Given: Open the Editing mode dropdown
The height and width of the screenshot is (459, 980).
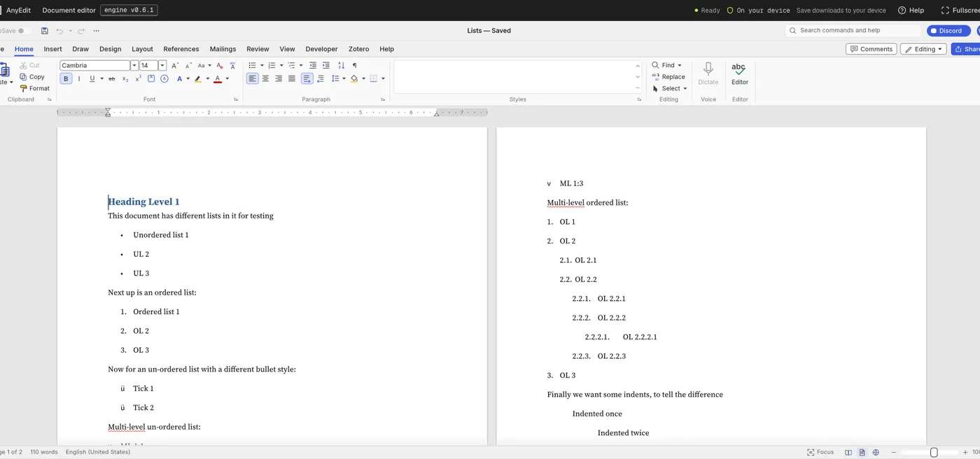Looking at the screenshot, I should coord(923,49).
